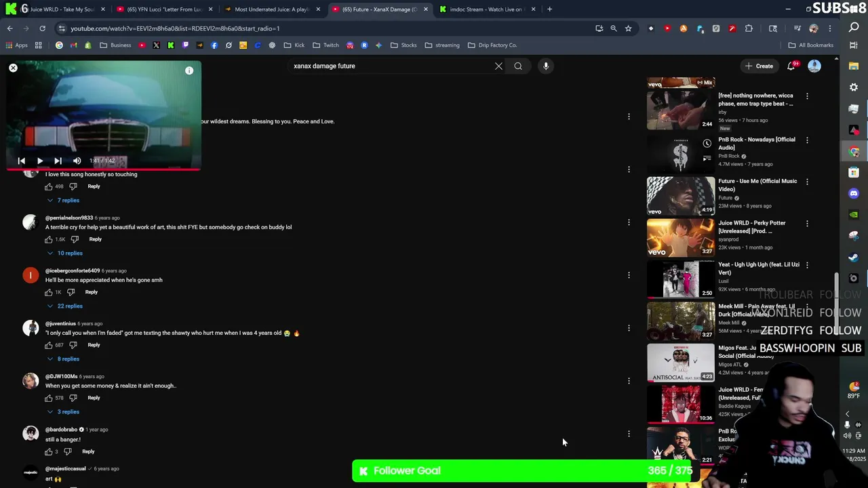Reload the current page
Viewport: 868px width, 488px height.
(42, 28)
